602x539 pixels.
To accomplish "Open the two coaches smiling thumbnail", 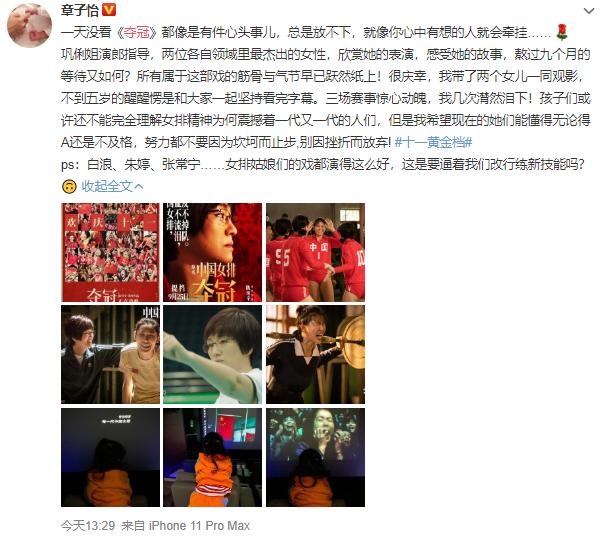I will pyautogui.click(x=110, y=354).
